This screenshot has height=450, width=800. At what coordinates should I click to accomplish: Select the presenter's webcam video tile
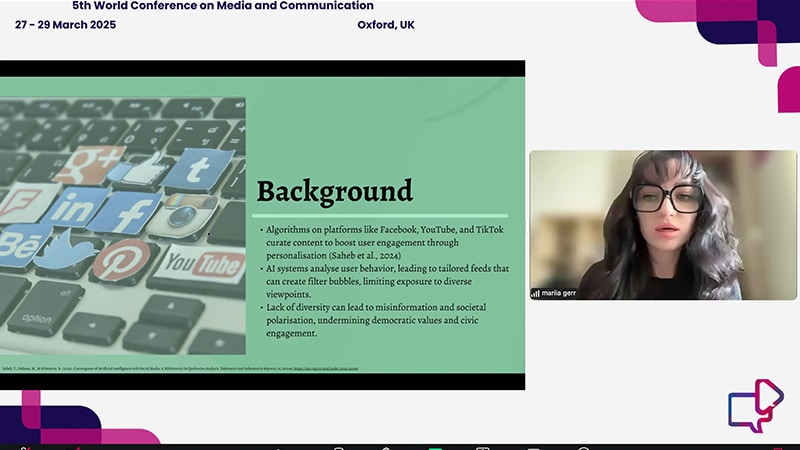tap(649, 225)
